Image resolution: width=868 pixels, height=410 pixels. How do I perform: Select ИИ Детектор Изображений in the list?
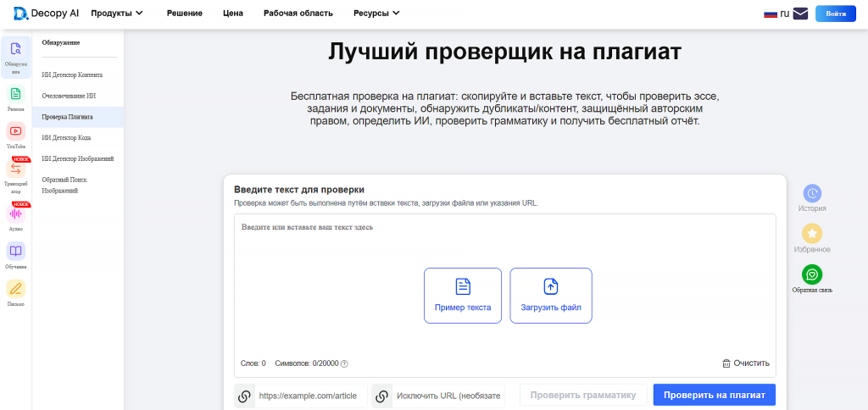click(78, 158)
